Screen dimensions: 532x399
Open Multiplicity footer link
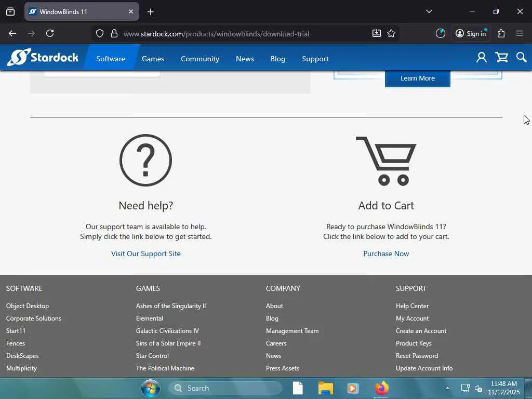(21, 368)
